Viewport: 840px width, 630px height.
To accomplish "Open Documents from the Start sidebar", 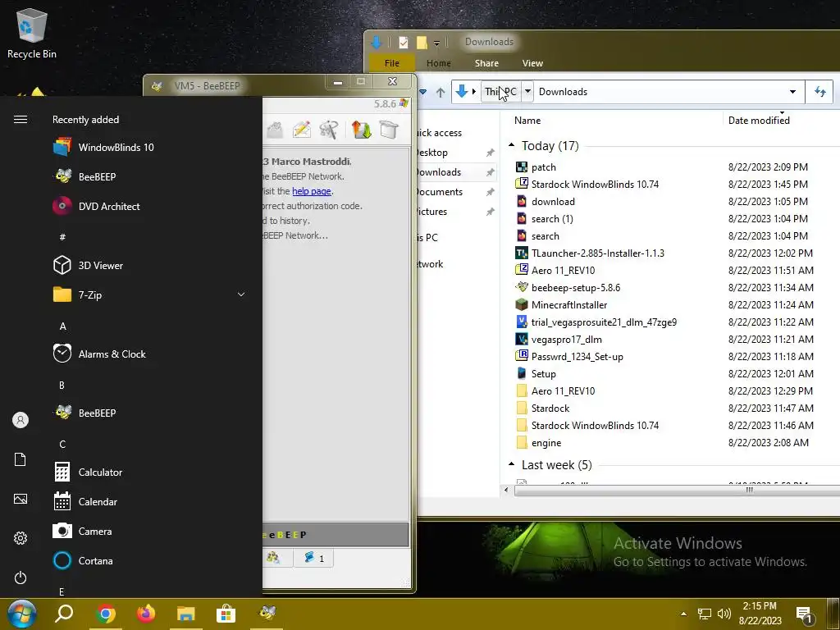I will pos(21,459).
